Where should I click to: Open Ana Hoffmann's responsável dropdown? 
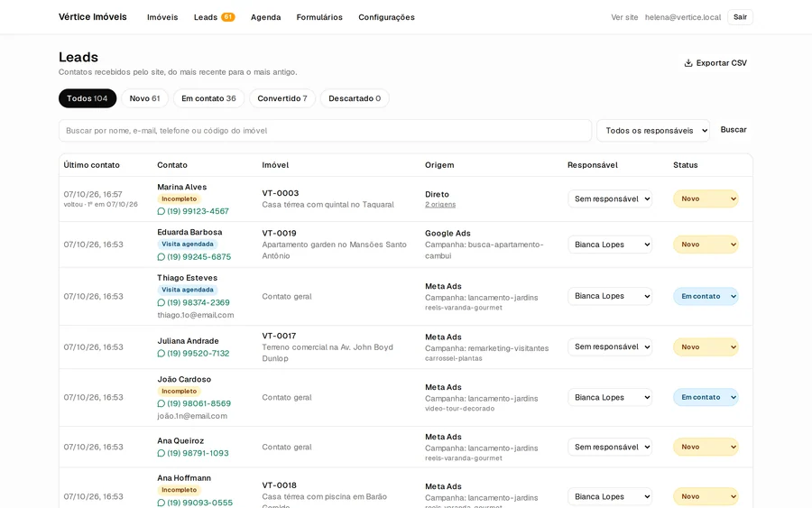pos(610,496)
